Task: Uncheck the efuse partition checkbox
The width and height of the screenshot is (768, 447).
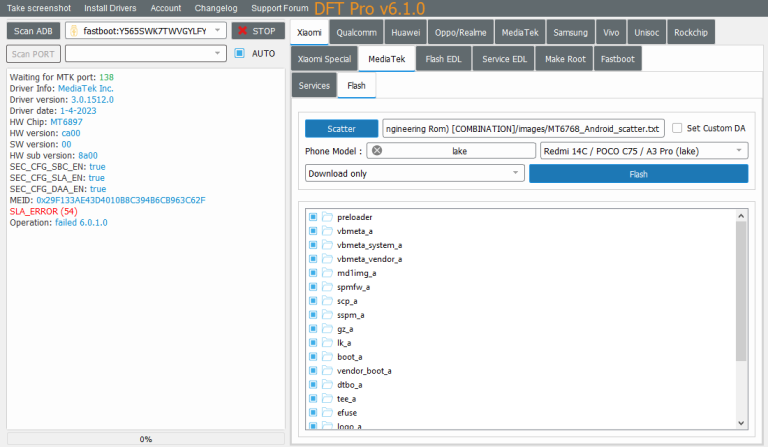Action: [313, 412]
